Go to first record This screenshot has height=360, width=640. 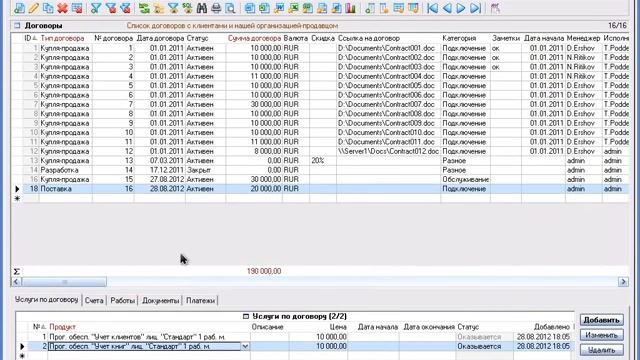coord(432,8)
